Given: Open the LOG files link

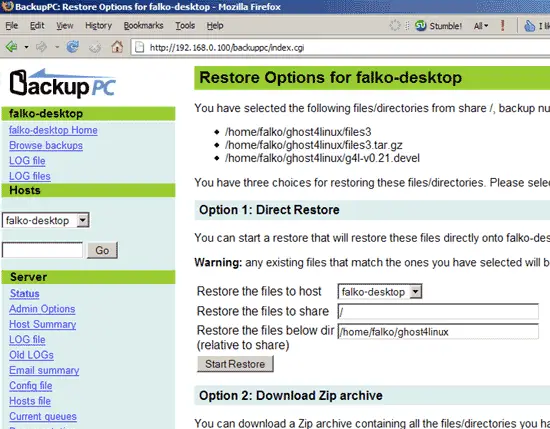Looking at the screenshot, I should [x=30, y=176].
